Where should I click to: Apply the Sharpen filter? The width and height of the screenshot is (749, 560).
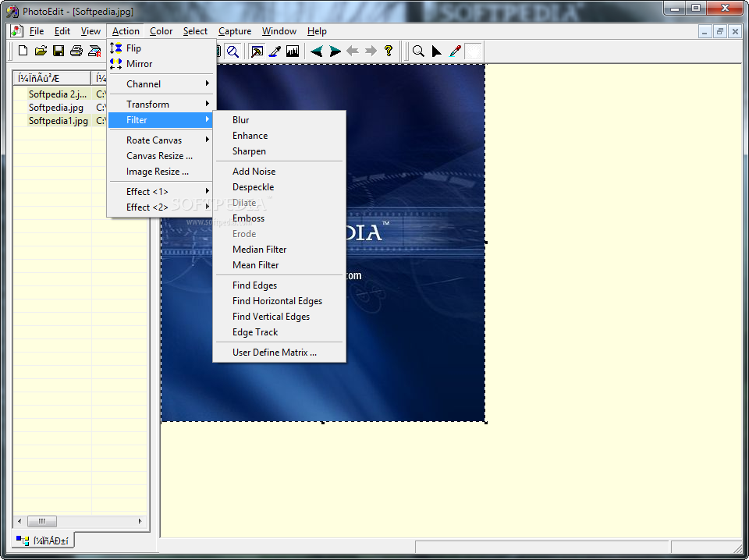pos(279,151)
